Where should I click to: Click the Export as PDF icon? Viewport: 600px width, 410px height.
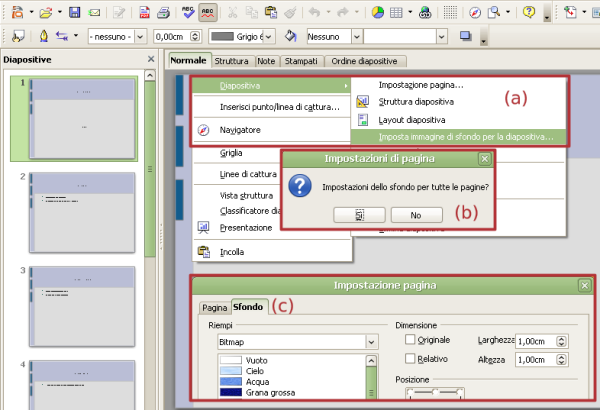point(146,13)
